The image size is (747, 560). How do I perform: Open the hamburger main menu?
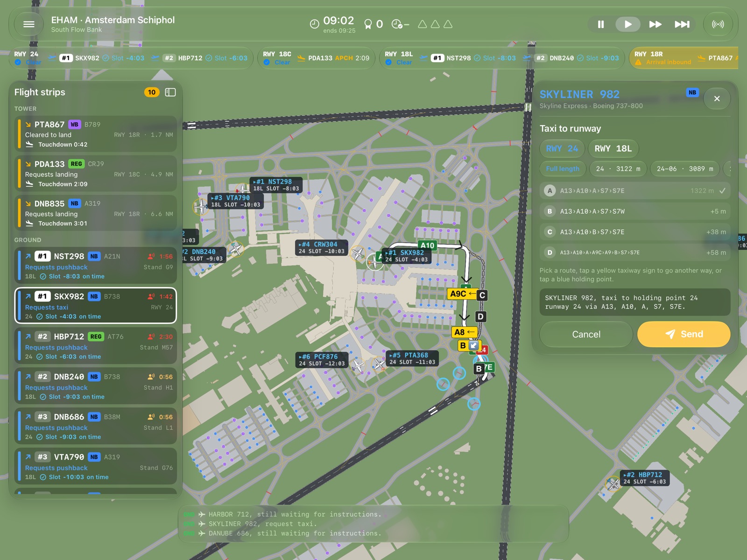(29, 24)
